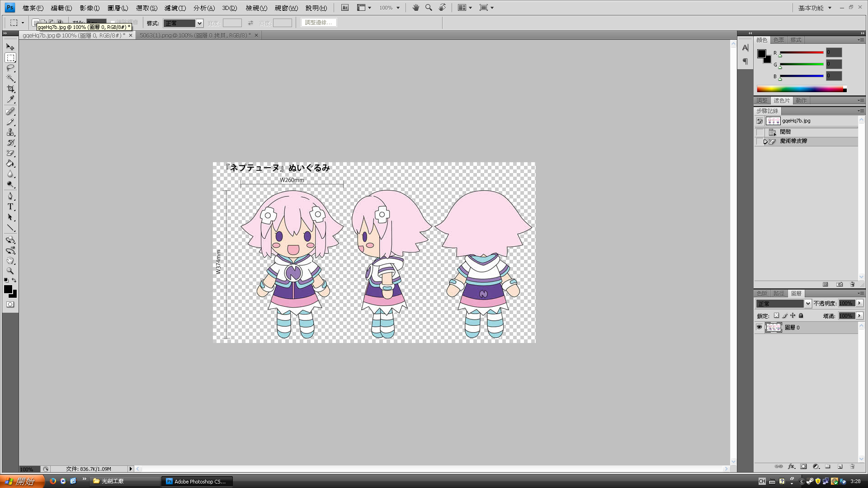Expand the 基本功能 workspace switcher
This screenshot has height=488, width=868.
(815, 8)
